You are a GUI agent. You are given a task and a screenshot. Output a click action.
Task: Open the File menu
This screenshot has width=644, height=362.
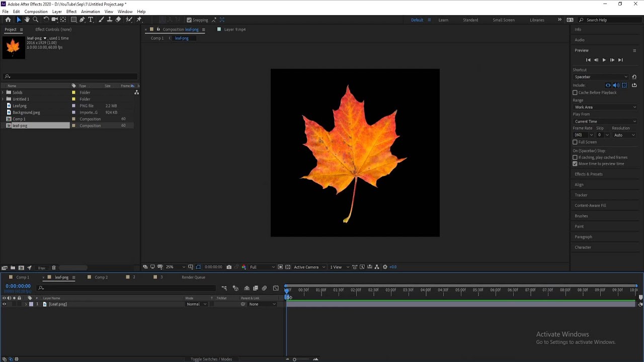point(5,12)
